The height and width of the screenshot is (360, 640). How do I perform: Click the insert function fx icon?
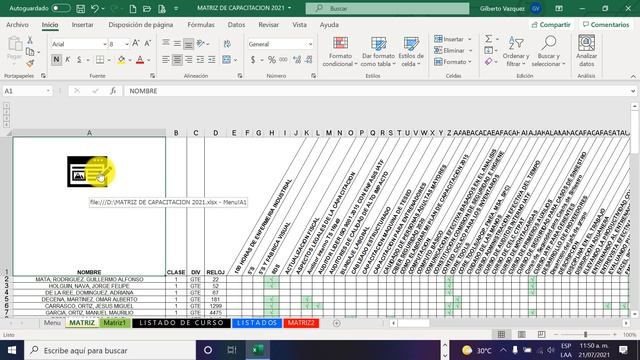tap(113, 91)
